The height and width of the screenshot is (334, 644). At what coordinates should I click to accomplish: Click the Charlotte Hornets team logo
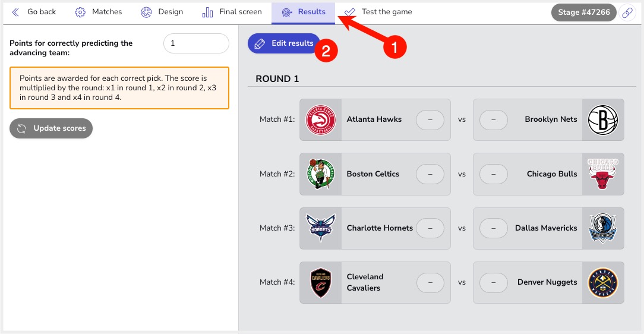[321, 228]
